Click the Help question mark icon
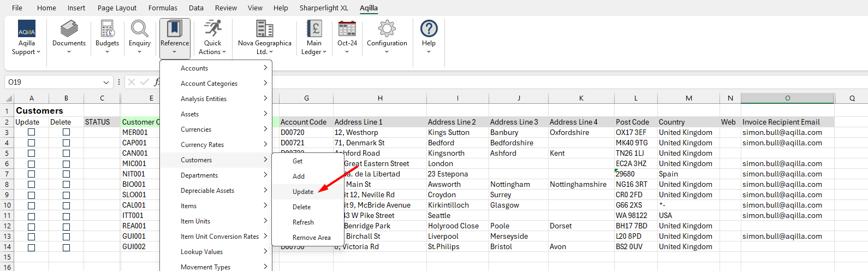Screen dimensions: 868x271 (429, 30)
